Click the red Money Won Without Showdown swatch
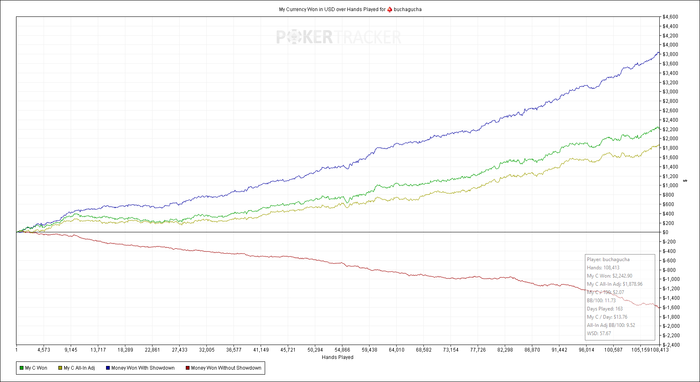The width and height of the screenshot is (700, 382). pos(187,368)
